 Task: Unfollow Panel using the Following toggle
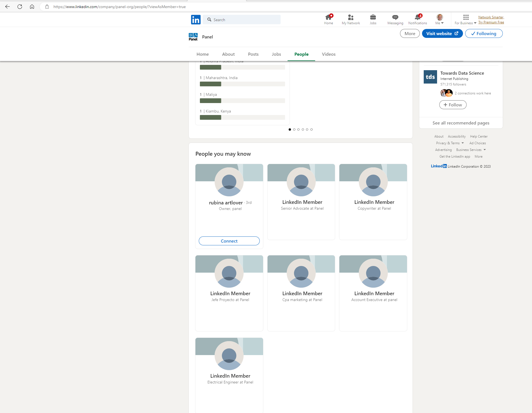click(484, 33)
